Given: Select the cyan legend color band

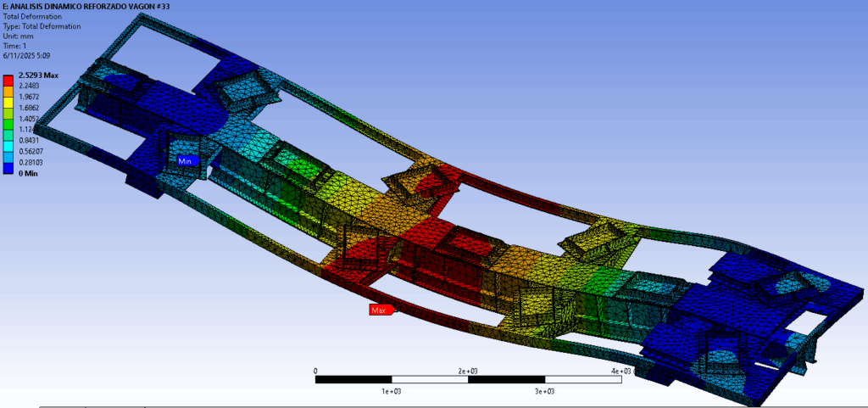Looking at the screenshot, I should point(8,146).
